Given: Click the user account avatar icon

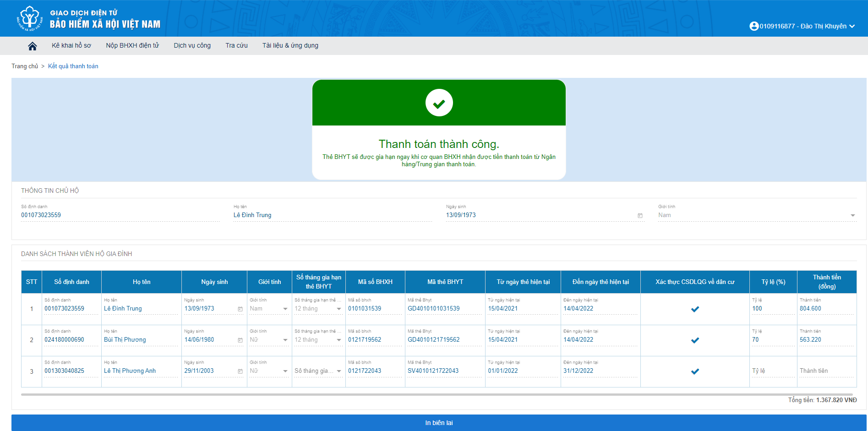Looking at the screenshot, I should pyautogui.click(x=753, y=26).
